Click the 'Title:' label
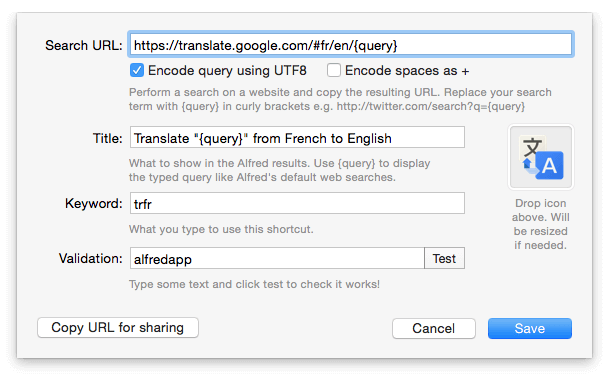Viewport: 609px width, 379px height. point(108,138)
